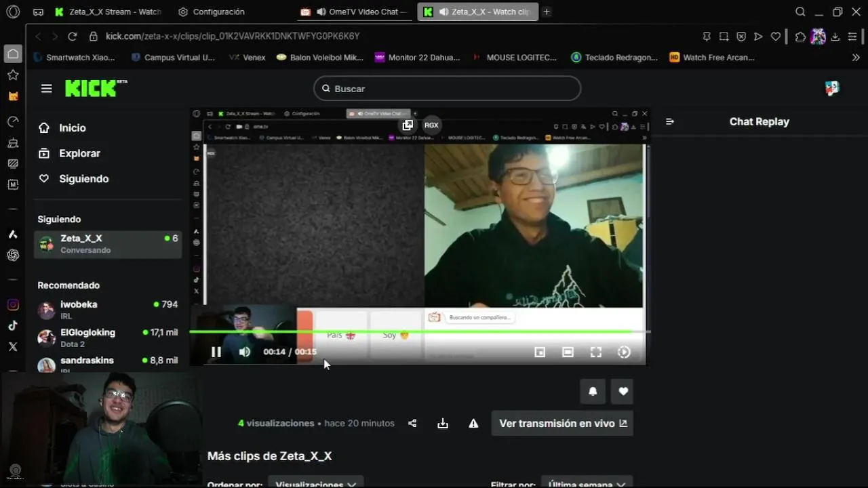Download the clip

click(443, 423)
